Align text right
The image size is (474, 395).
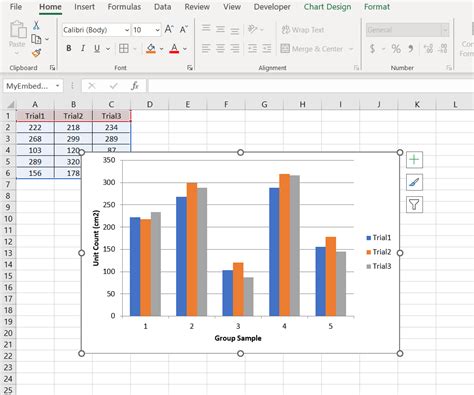coord(235,49)
